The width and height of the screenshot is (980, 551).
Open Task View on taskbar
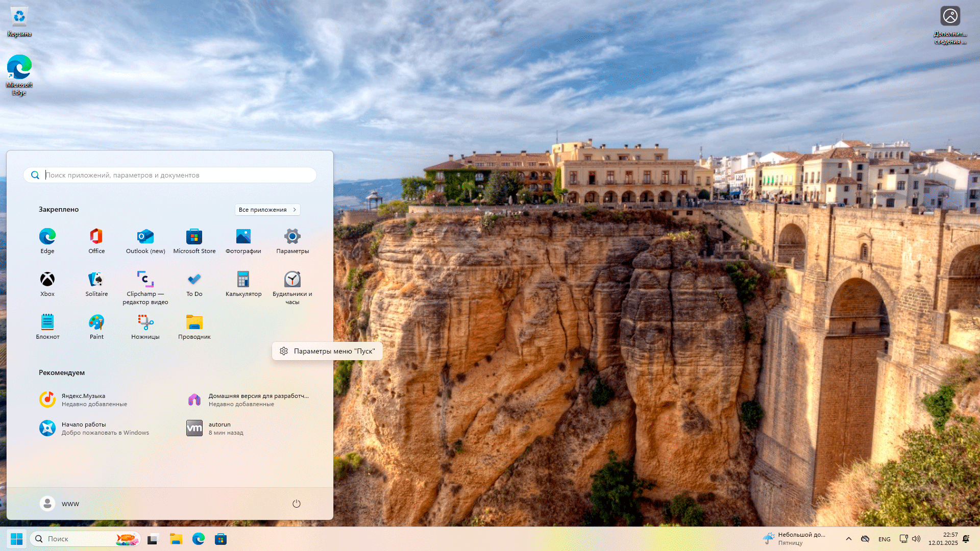(x=153, y=539)
